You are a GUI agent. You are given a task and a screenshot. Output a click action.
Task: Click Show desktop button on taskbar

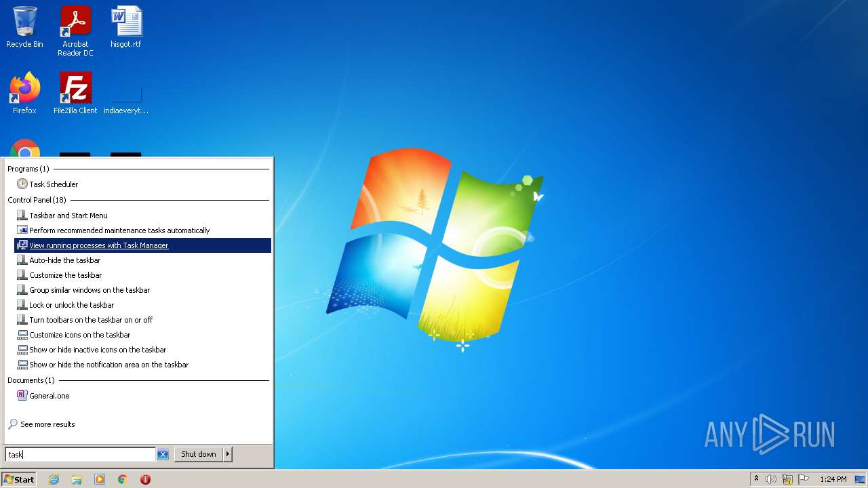pyautogui.click(x=860, y=479)
